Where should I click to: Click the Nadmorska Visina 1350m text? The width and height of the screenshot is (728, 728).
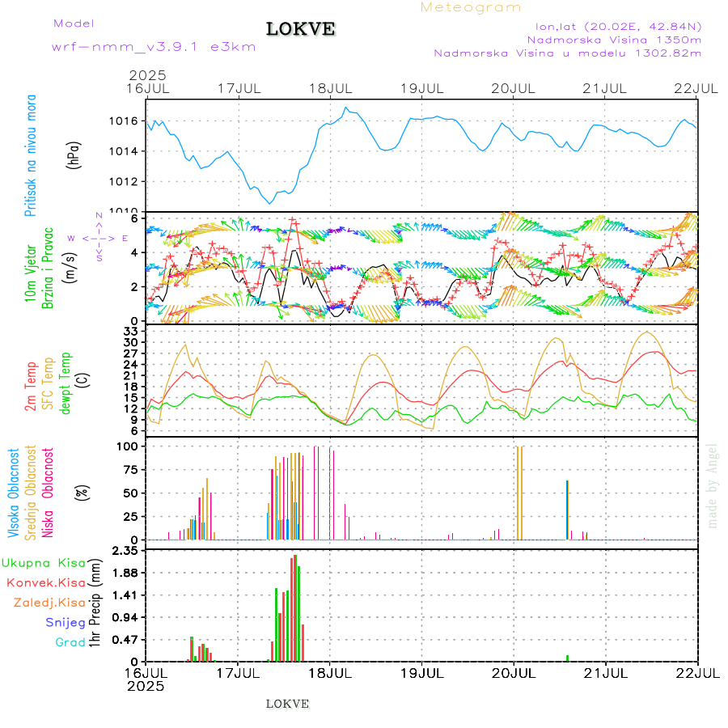(614, 39)
